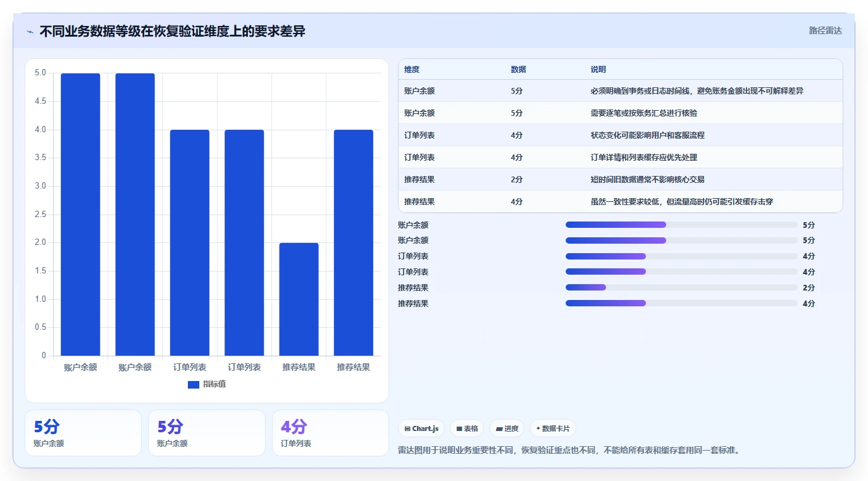Click the 推荐结果 chart bar valued 4.0
The image size is (868, 481).
click(354, 243)
